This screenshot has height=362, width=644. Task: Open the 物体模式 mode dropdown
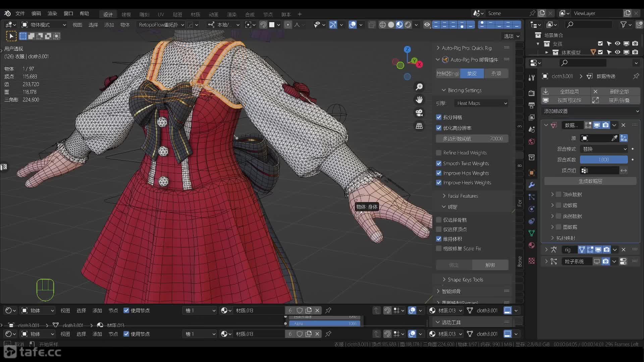pos(44,25)
